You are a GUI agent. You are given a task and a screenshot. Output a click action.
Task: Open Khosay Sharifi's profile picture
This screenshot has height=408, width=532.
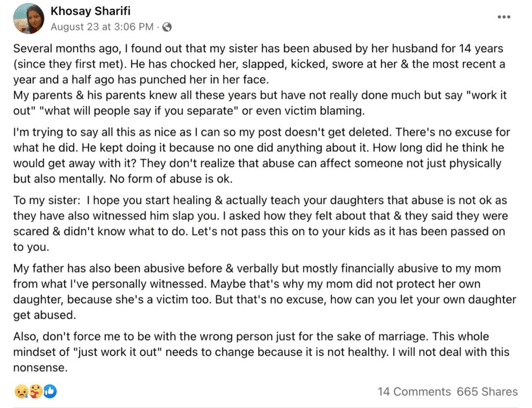tap(29, 19)
